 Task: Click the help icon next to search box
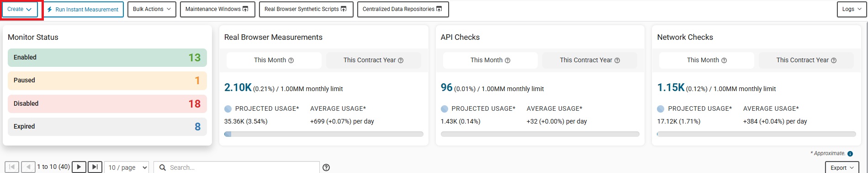click(x=326, y=168)
